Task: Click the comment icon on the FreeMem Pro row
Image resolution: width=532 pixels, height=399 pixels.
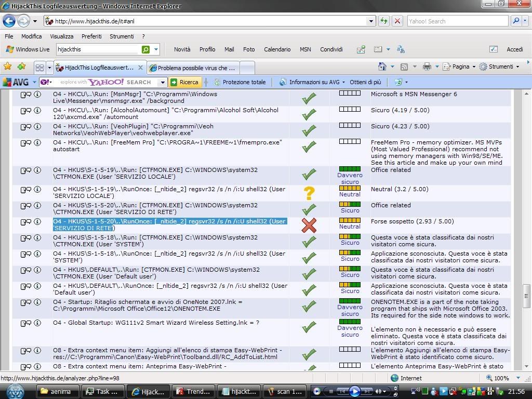Action: tap(26, 143)
